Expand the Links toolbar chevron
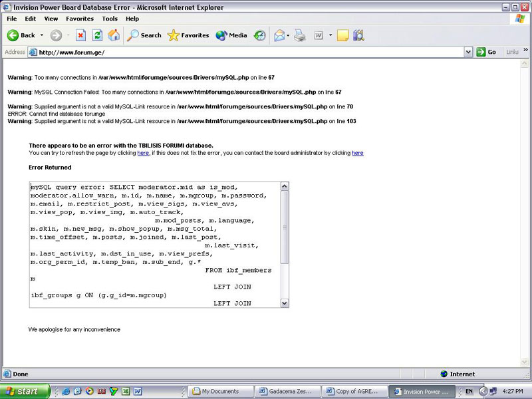Image resolution: width=532 pixels, height=399 pixels. 525,50
